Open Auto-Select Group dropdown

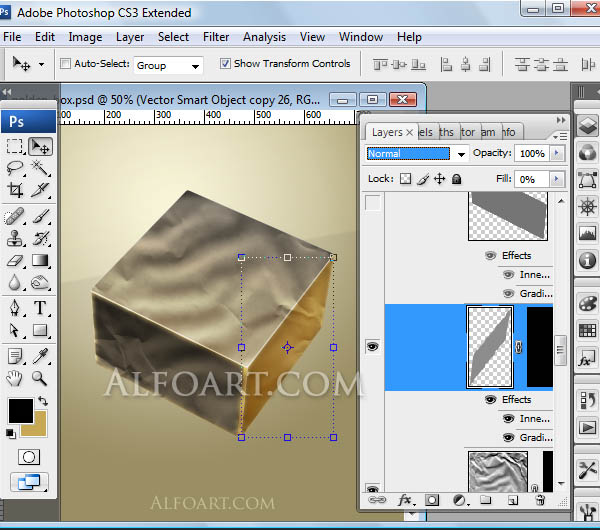coord(195,66)
